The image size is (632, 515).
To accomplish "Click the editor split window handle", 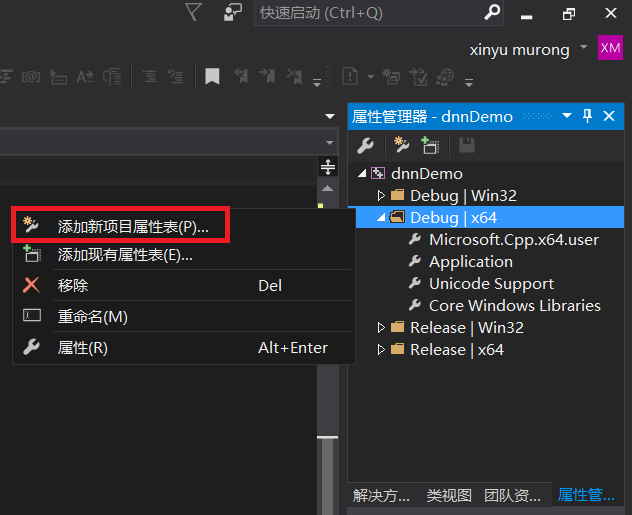I will (x=328, y=166).
